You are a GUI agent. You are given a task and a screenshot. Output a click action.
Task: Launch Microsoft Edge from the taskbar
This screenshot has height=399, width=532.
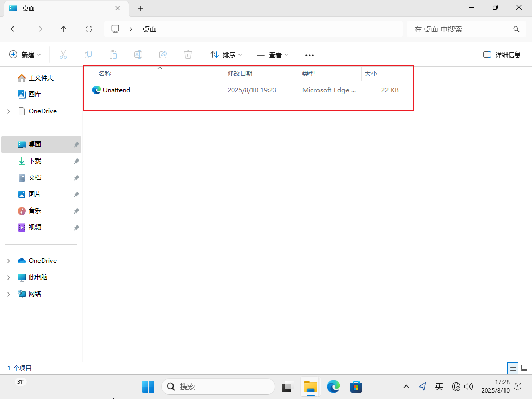pyautogui.click(x=333, y=387)
